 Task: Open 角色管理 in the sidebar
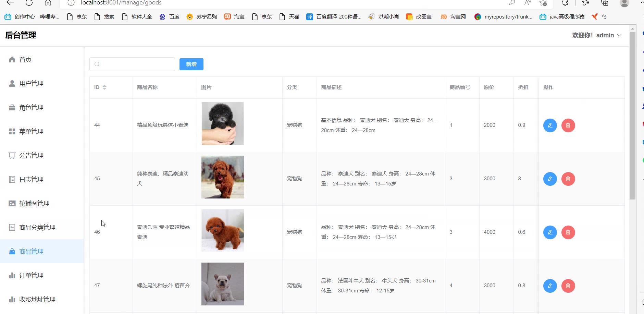(x=42, y=108)
